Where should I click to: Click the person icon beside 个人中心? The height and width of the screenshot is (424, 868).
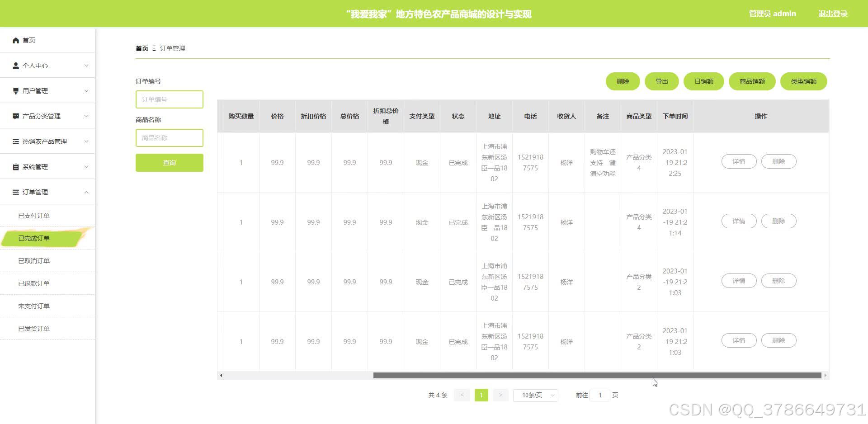(16, 66)
